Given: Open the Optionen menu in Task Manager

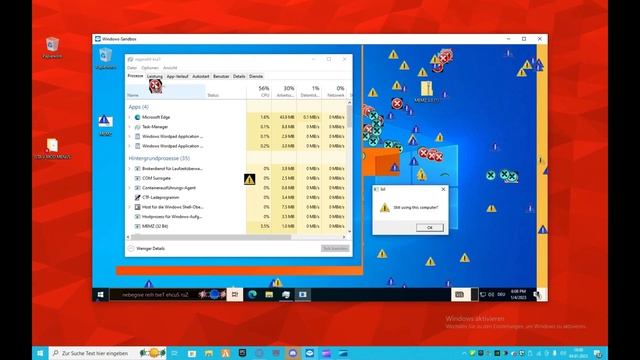Looking at the screenshot, I should 150,68.
